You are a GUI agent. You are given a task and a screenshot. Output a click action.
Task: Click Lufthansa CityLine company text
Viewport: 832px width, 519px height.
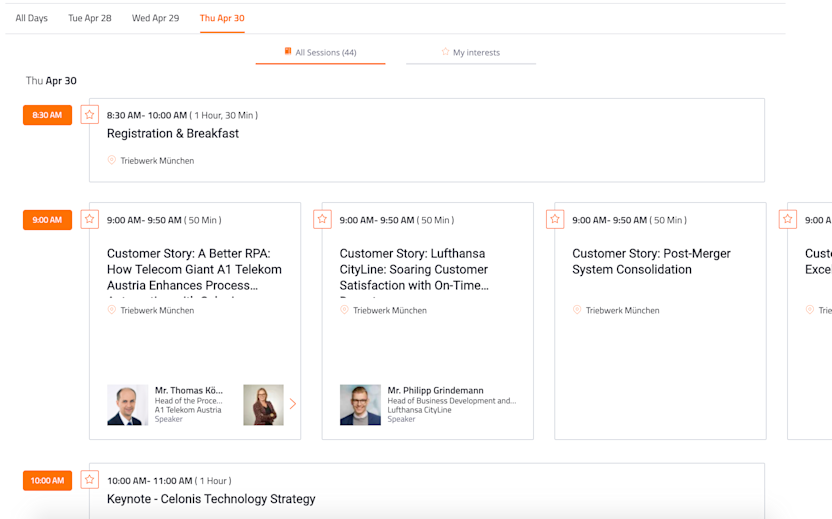coord(419,410)
